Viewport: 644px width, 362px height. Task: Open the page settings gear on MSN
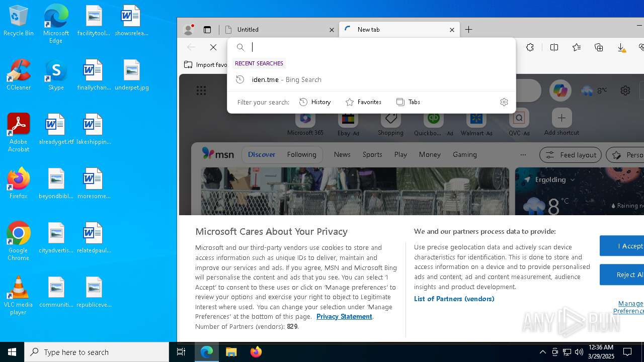[625, 90]
